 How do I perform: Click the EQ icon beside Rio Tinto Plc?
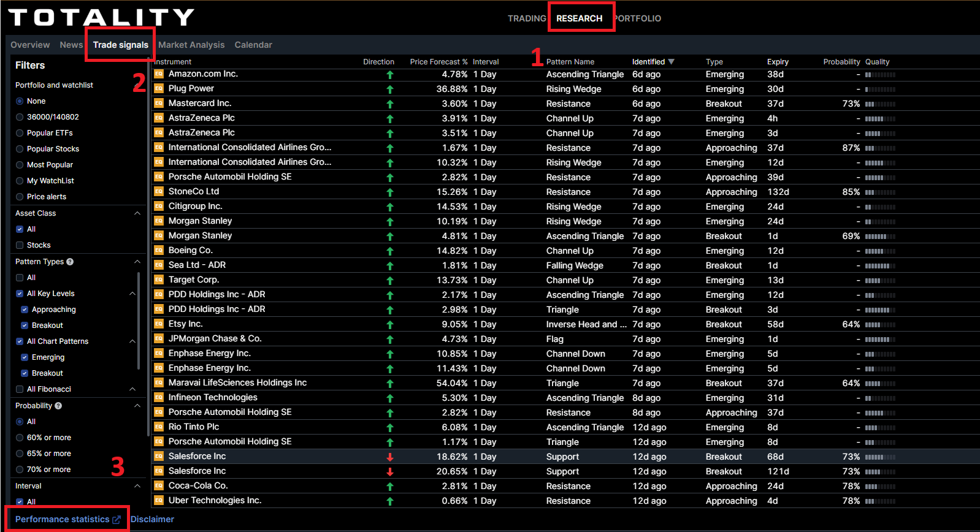[159, 427]
